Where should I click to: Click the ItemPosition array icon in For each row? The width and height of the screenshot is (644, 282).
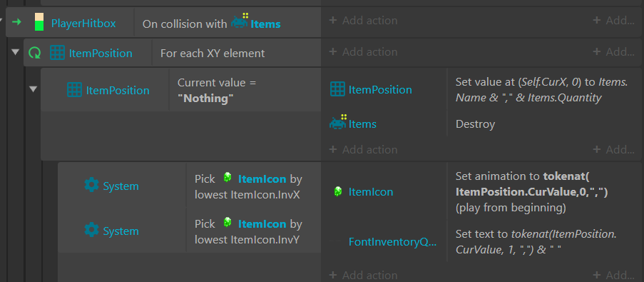57,53
